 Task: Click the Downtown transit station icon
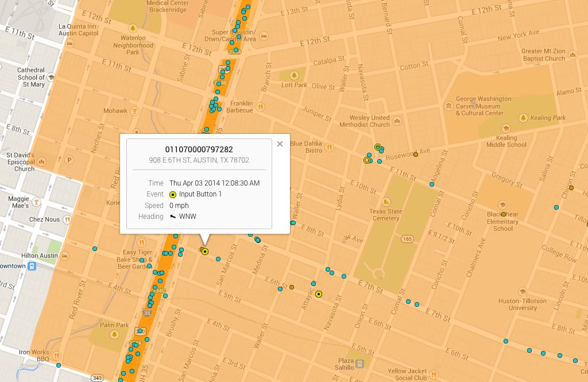coord(32,266)
